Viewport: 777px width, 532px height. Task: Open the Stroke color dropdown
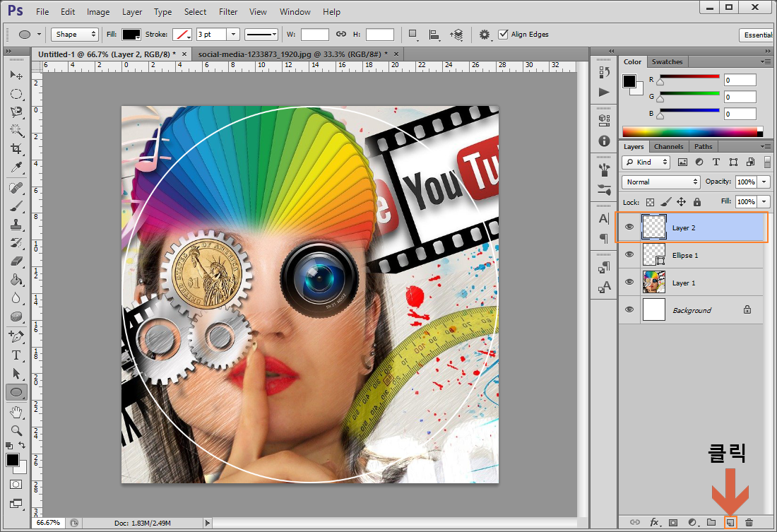click(182, 35)
